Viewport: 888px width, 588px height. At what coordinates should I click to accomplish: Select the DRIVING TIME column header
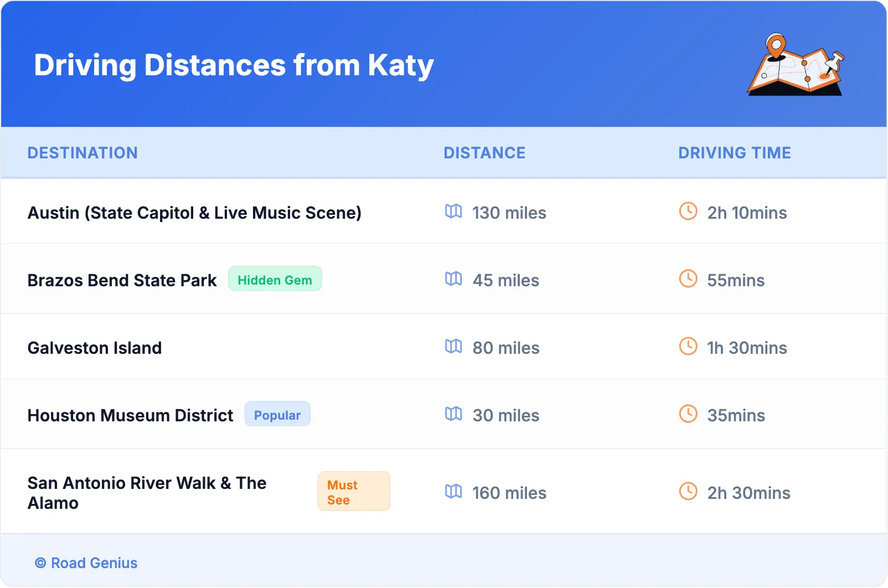[735, 153]
